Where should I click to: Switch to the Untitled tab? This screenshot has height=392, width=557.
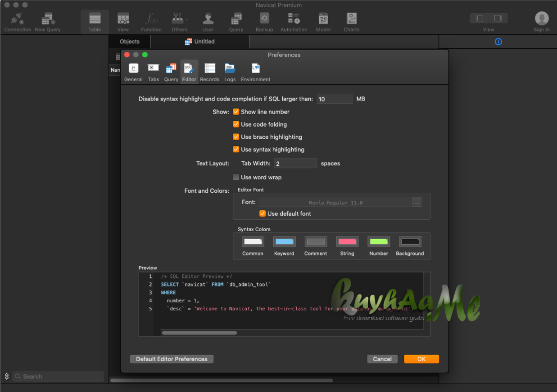click(199, 41)
